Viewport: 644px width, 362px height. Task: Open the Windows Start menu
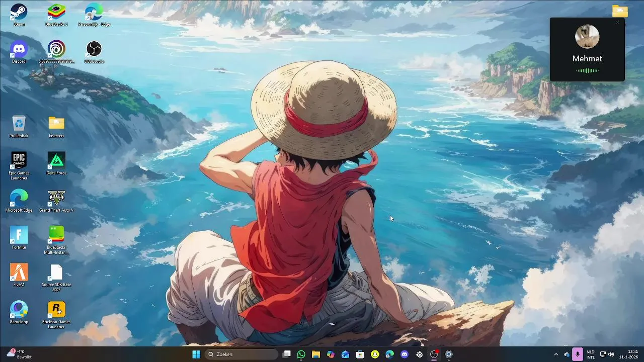(196, 354)
